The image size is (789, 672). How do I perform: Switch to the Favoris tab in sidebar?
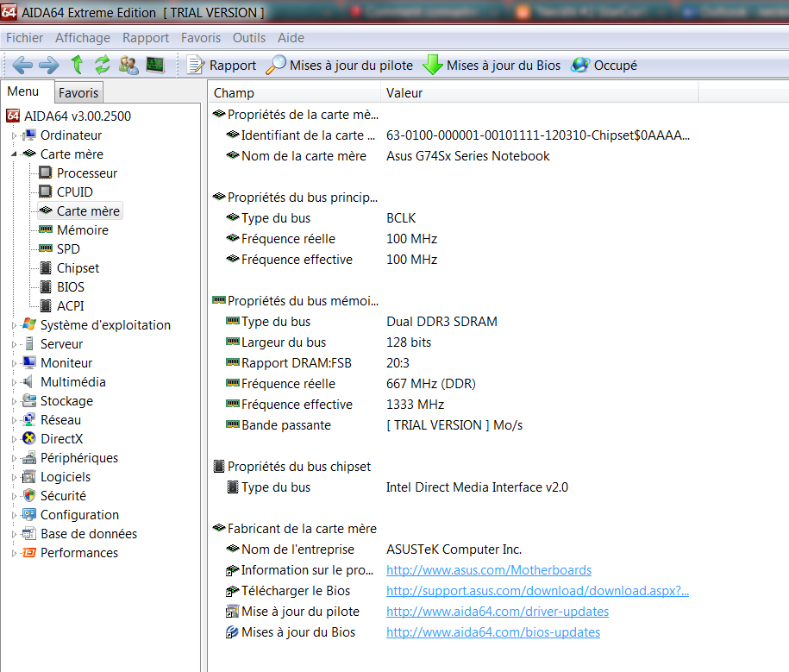pyautogui.click(x=78, y=92)
